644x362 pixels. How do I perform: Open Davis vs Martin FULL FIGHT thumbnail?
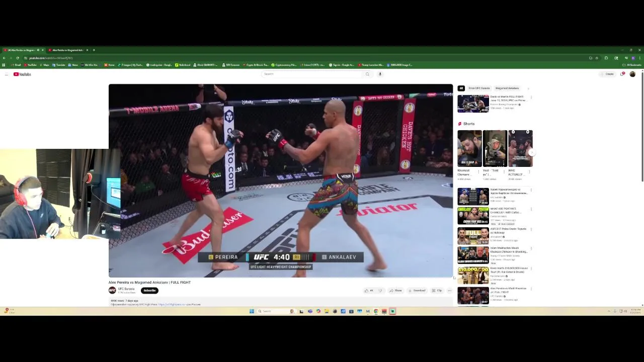click(473, 104)
